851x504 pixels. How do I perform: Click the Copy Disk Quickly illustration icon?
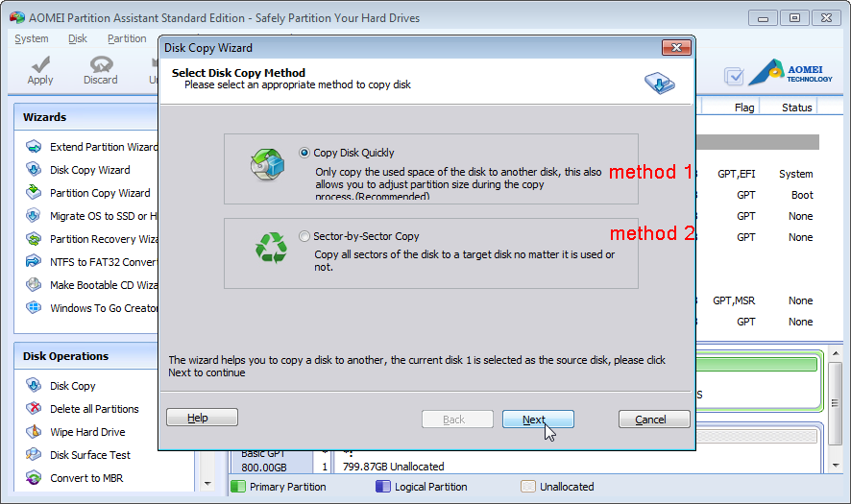tap(267, 165)
